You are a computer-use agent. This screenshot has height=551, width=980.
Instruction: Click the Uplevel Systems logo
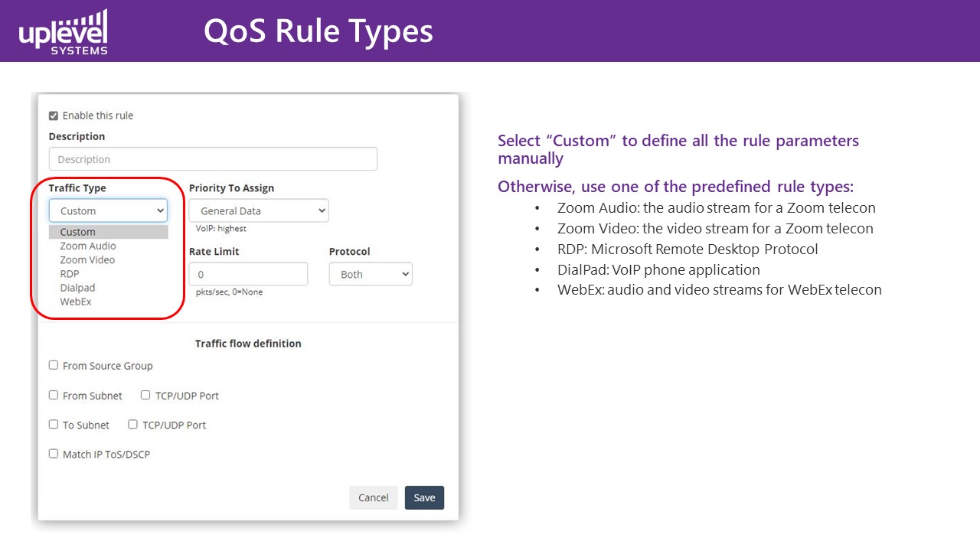pos(64,32)
